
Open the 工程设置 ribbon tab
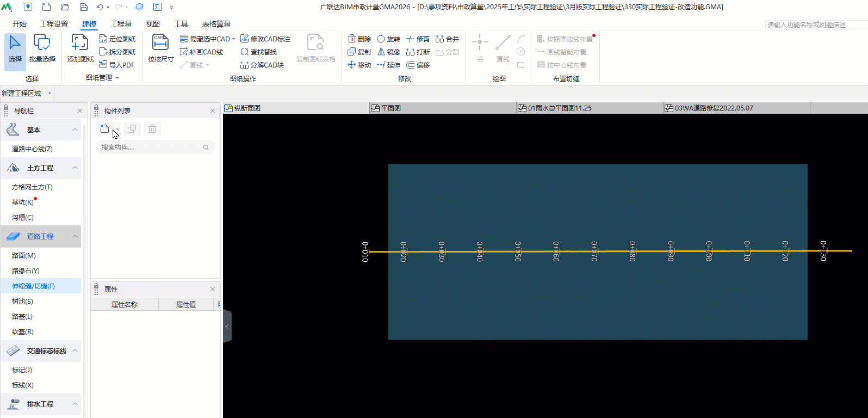click(54, 24)
